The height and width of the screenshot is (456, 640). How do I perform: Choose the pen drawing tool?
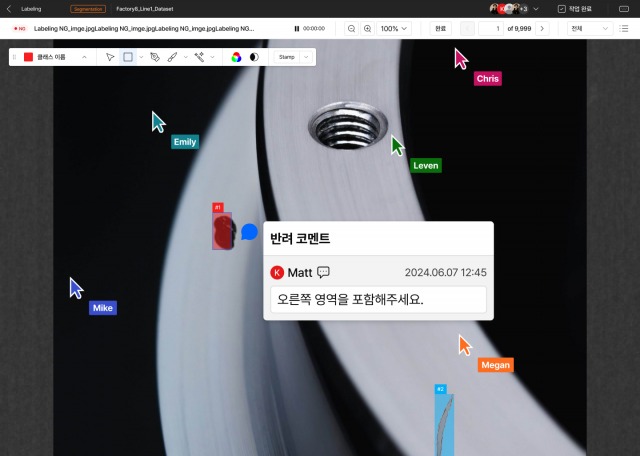pos(155,57)
